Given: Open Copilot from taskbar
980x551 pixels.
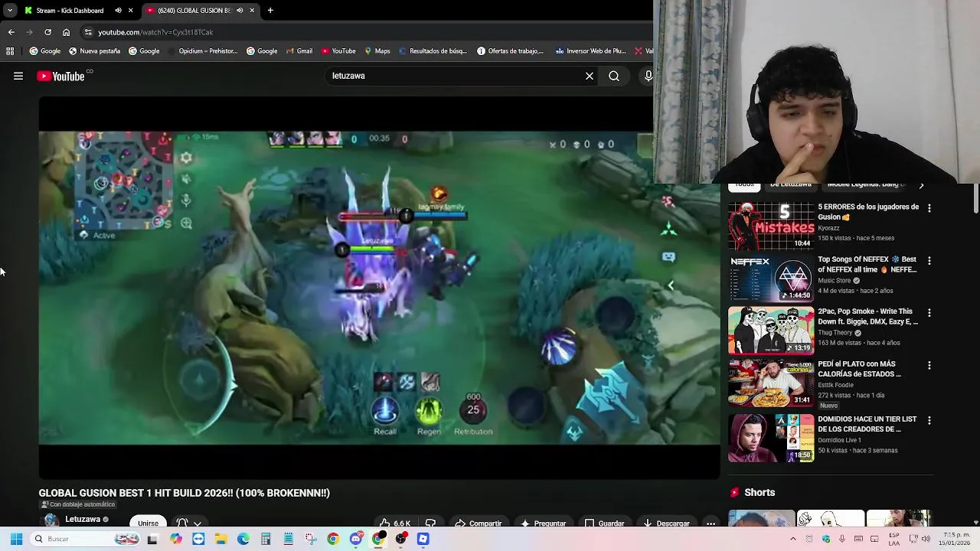Looking at the screenshot, I should (x=176, y=539).
